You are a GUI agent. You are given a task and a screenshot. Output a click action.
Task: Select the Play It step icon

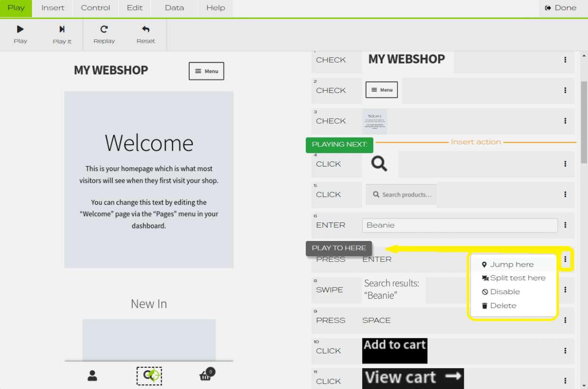tap(62, 30)
